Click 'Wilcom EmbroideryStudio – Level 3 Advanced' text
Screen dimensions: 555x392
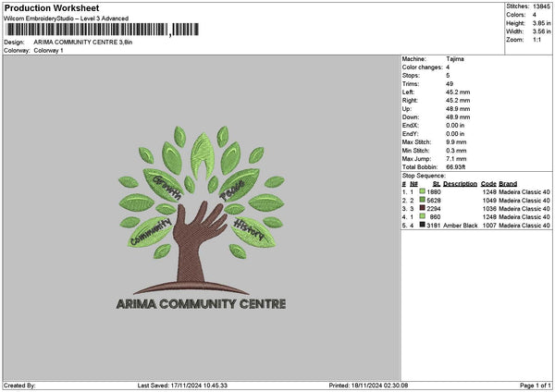click(67, 18)
